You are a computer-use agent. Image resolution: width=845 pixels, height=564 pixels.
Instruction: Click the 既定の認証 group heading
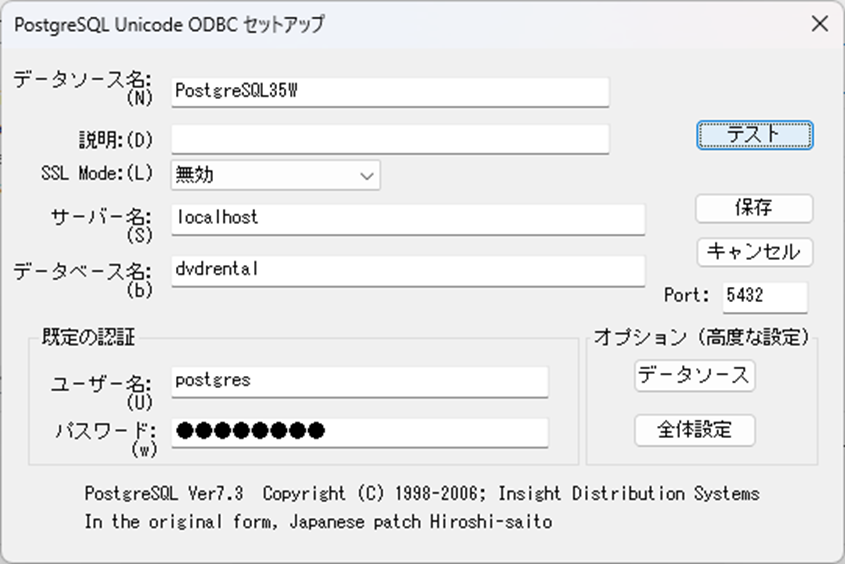pos(90,338)
